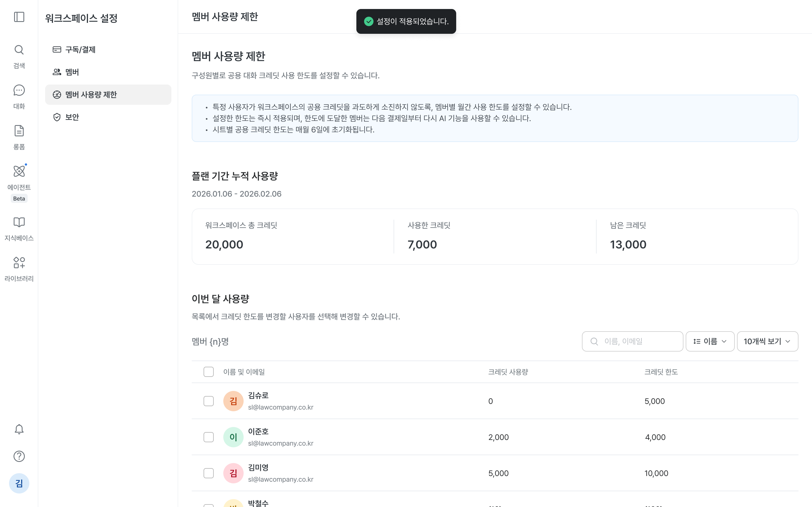Image resolution: width=812 pixels, height=507 pixels.
Task: Open the 김 profile avatar button
Action: click(19, 483)
